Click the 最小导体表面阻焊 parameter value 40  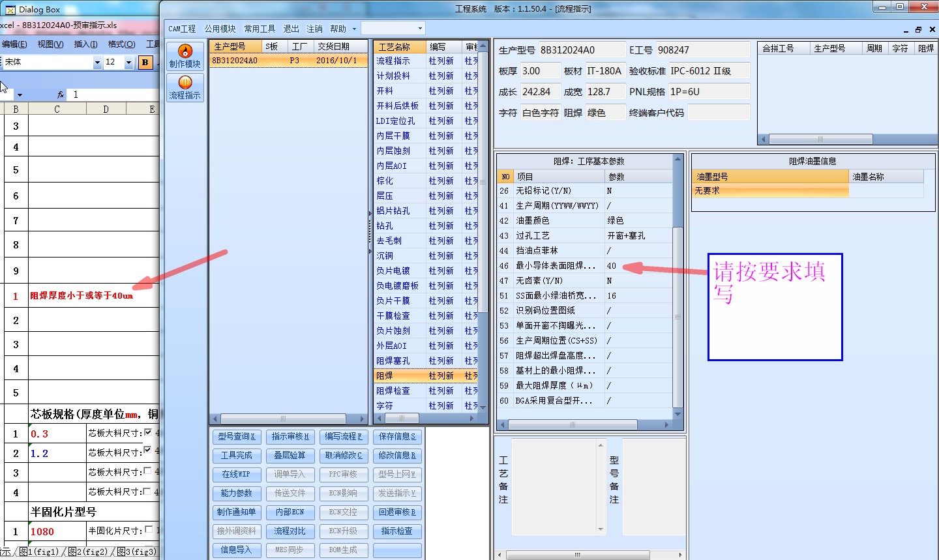click(x=638, y=265)
